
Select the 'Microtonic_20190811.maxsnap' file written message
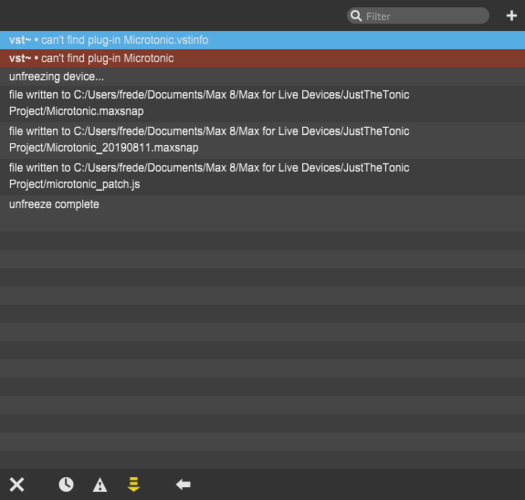click(x=262, y=140)
